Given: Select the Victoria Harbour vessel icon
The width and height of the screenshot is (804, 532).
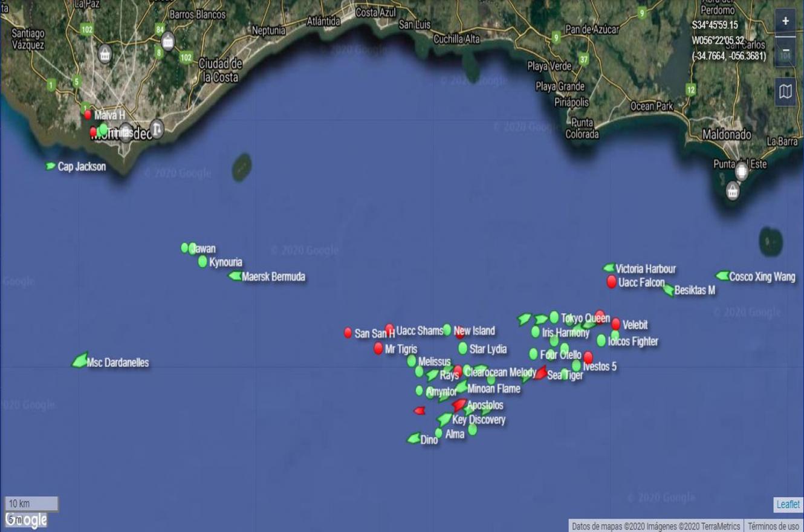Looking at the screenshot, I should [x=609, y=268].
